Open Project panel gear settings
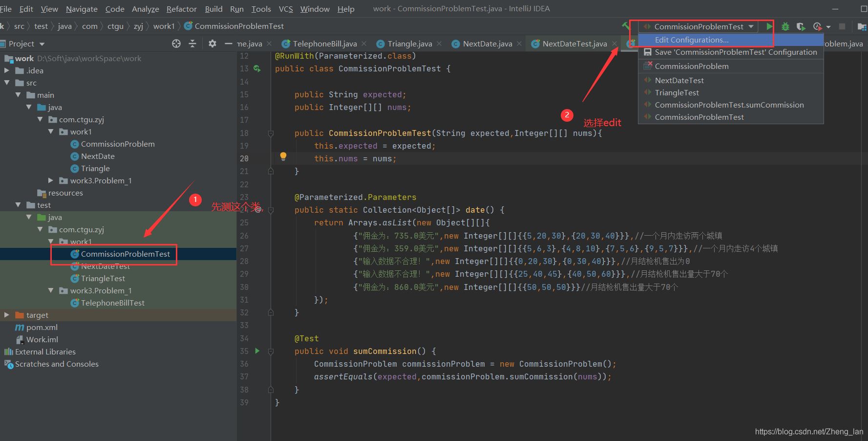Image resolution: width=868 pixels, height=441 pixels. [212, 44]
